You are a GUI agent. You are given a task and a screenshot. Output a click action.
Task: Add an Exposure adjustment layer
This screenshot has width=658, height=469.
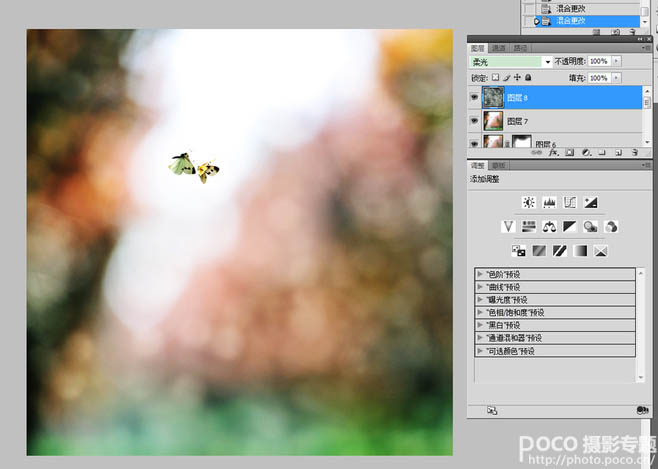tap(590, 203)
